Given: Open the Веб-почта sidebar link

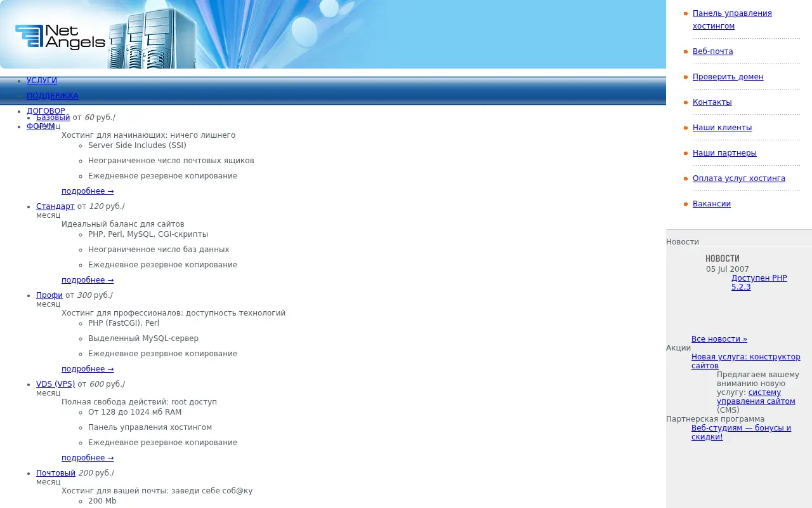Looking at the screenshot, I should tap(713, 51).
